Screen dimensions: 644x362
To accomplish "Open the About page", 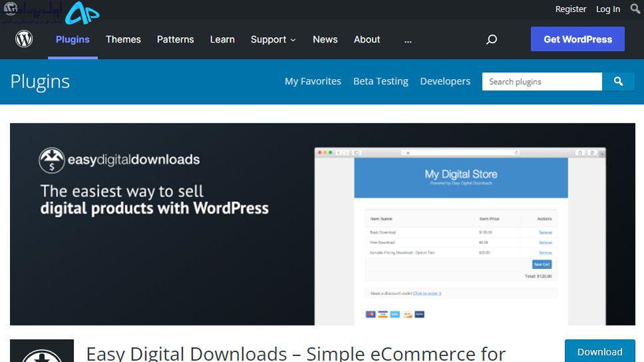I will click(x=366, y=39).
